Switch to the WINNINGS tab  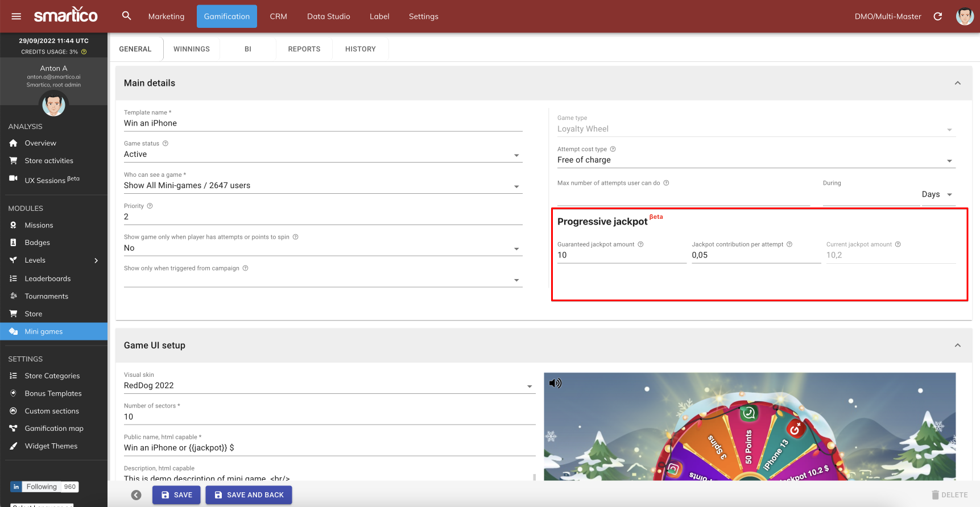click(192, 49)
